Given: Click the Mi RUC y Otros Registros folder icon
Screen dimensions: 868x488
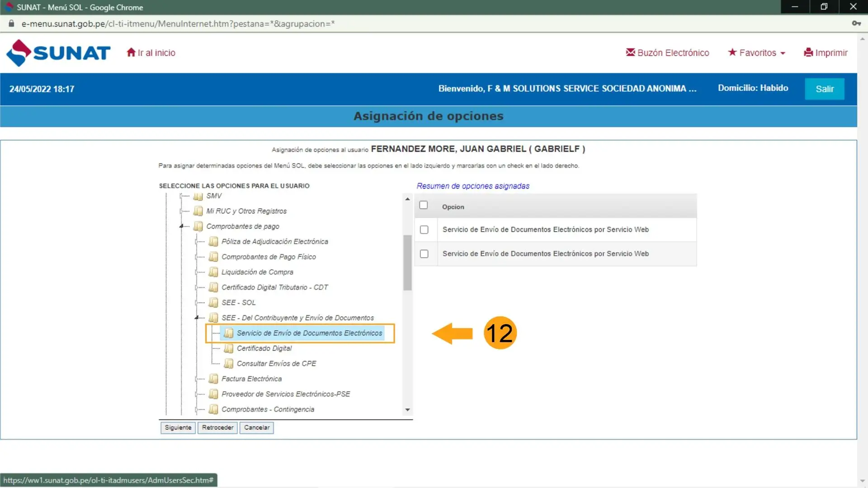Looking at the screenshot, I should 198,211.
